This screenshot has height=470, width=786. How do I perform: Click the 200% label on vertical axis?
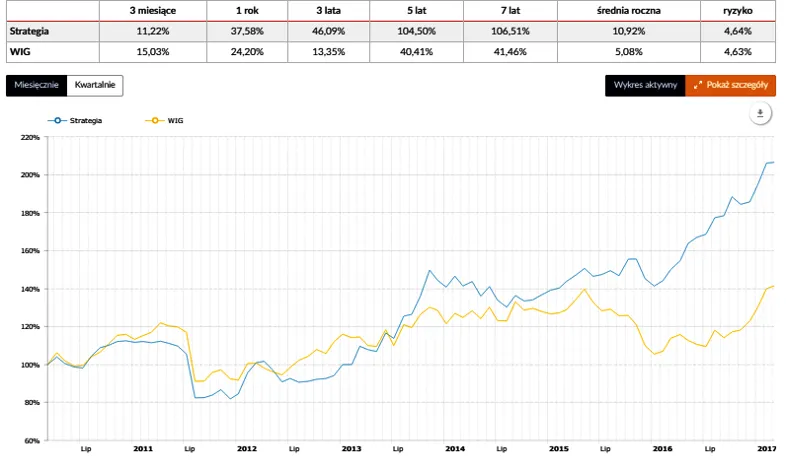coord(29,175)
